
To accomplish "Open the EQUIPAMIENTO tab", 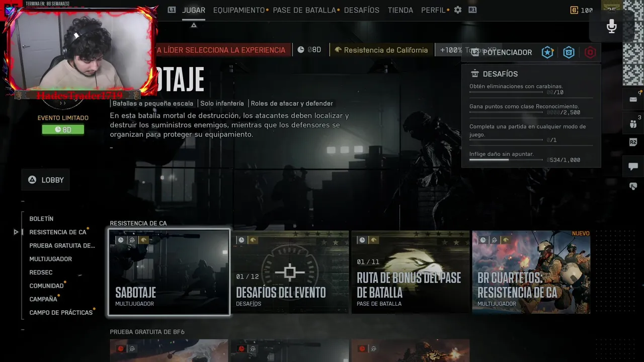I will (239, 10).
